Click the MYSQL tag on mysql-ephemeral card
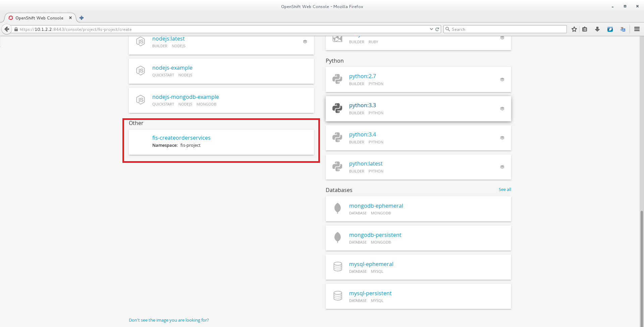Viewport: 644px width, 327px height. 377,271
